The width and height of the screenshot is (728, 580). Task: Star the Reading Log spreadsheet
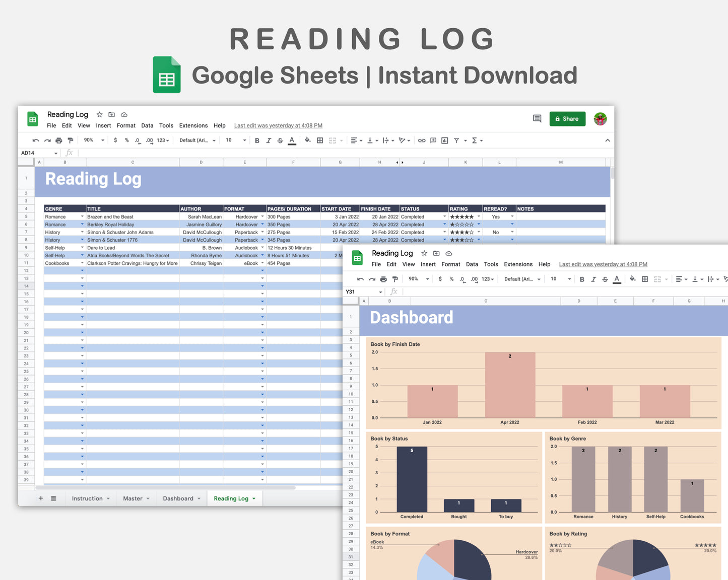tap(99, 114)
